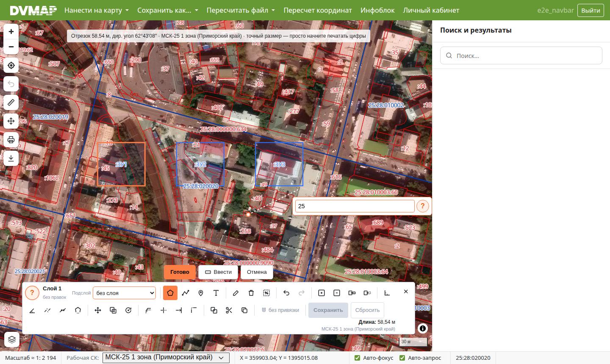The width and height of the screenshot is (610, 364).
Task: Open the ruler measure tool
Action: click(x=11, y=102)
